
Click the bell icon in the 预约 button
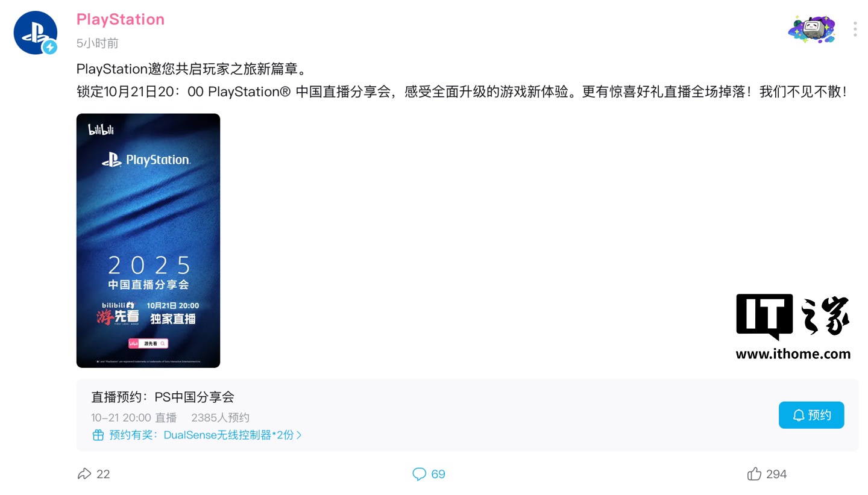(799, 415)
